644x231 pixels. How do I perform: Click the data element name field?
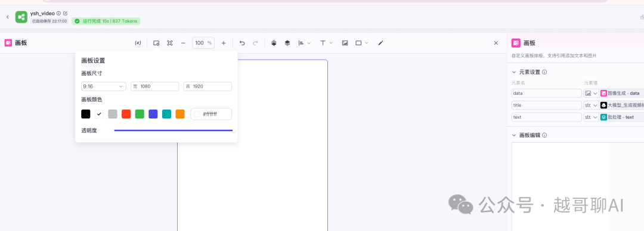[547, 93]
